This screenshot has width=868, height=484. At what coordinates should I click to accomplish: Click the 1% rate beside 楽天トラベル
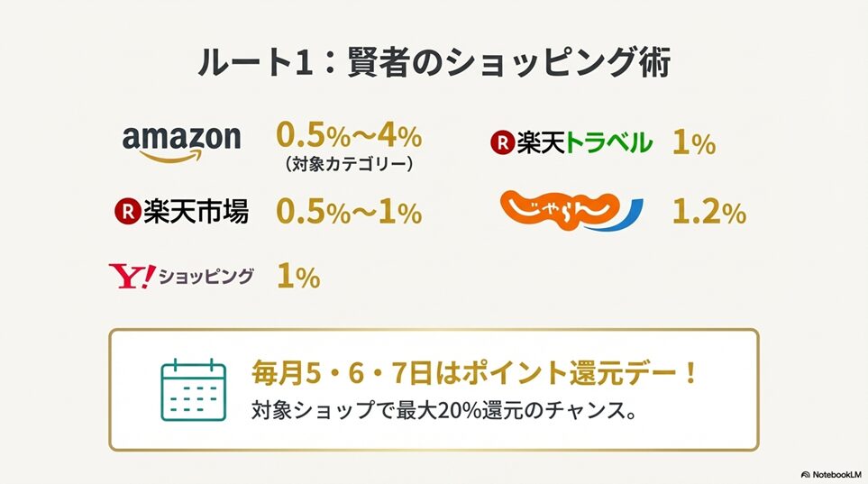coord(693,142)
